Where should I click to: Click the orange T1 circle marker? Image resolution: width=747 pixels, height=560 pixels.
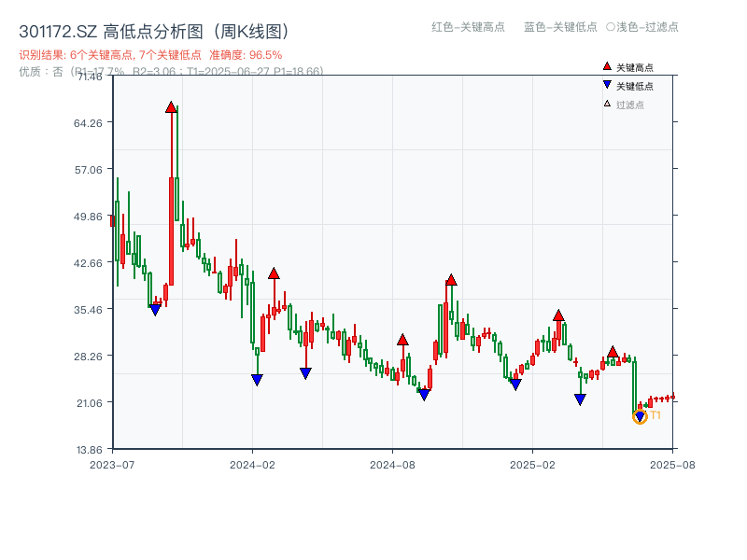641,414
